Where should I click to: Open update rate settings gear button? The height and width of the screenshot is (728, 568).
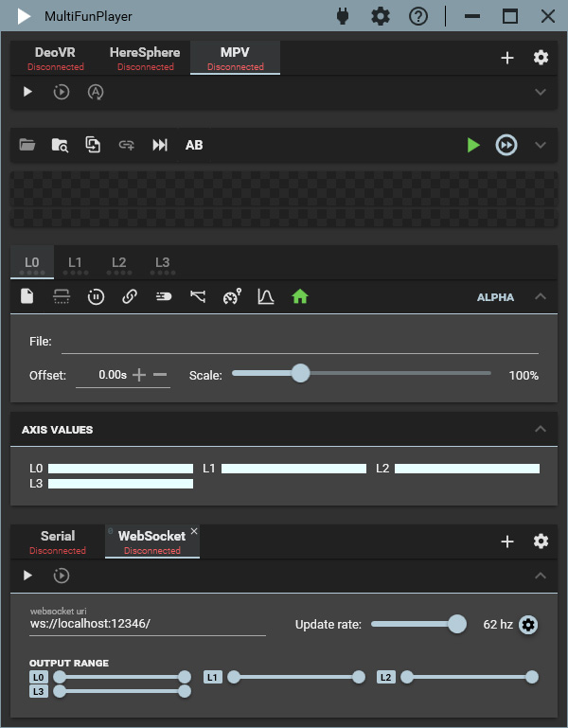pos(528,625)
